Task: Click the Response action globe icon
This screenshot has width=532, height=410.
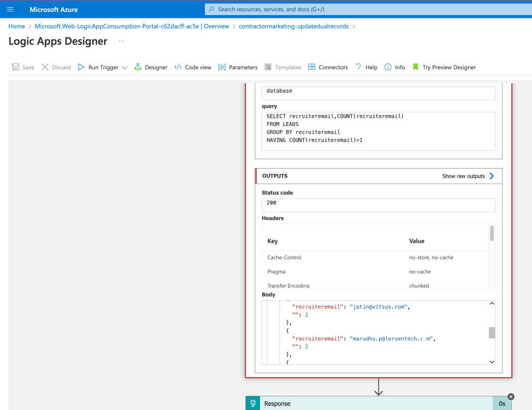Action: [253, 403]
